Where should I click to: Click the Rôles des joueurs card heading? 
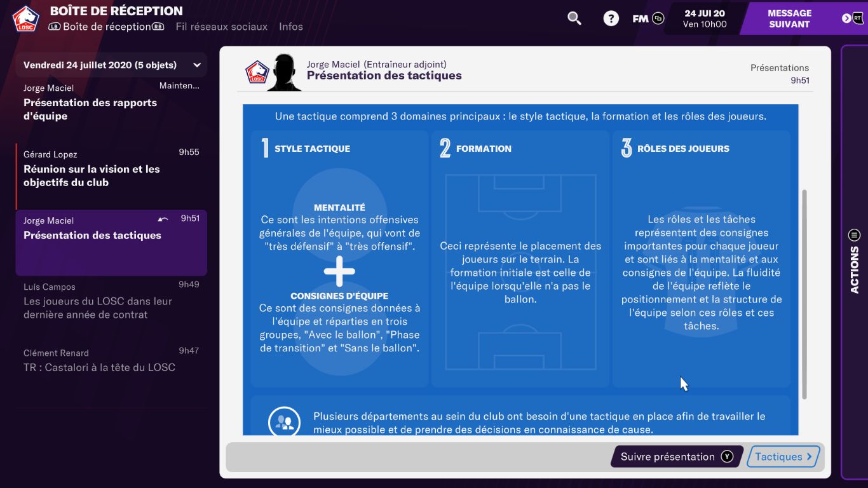point(683,149)
